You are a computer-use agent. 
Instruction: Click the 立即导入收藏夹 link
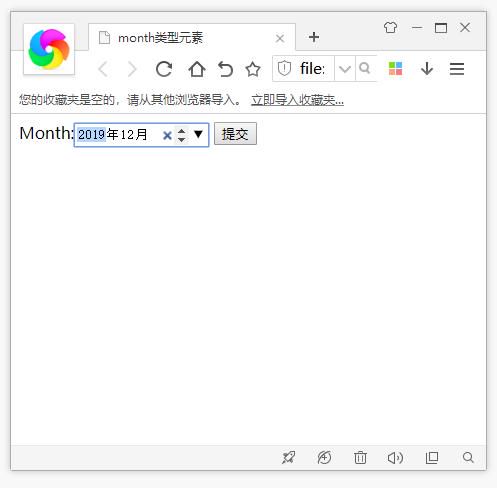coord(297,100)
